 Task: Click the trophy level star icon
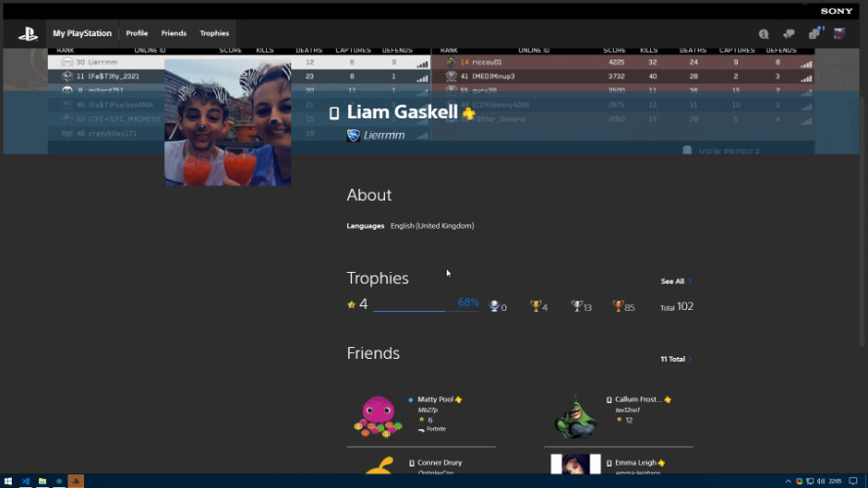pyautogui.click(x=351, y=305)
